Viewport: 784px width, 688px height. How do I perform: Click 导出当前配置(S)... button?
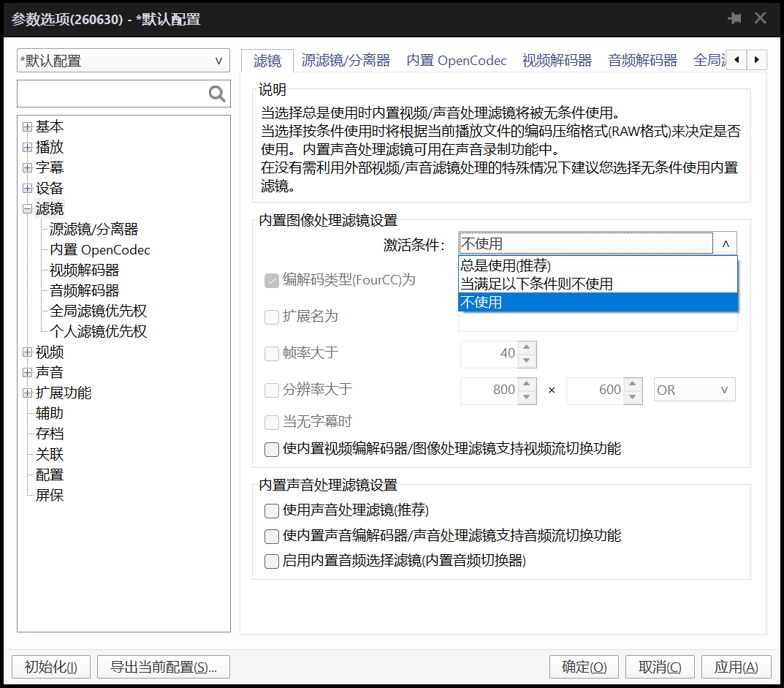point(164,667)
